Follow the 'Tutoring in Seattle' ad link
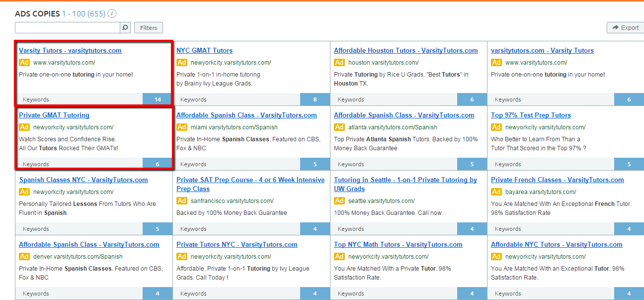 pos(405,184)
